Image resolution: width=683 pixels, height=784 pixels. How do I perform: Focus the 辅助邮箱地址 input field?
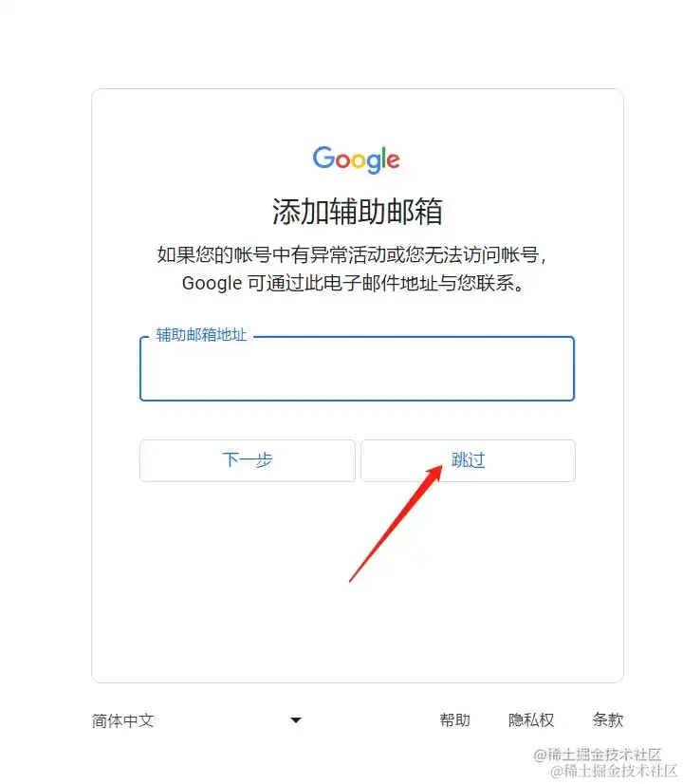tap(357, 369)
